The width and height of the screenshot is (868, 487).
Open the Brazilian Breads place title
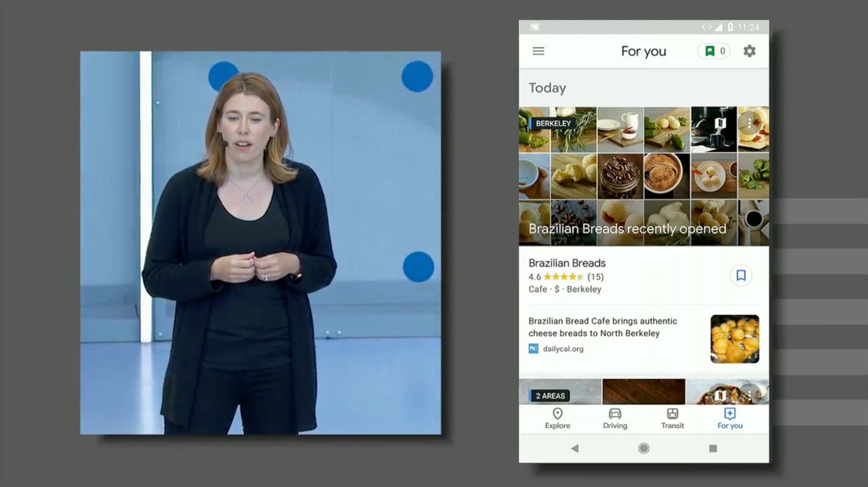(x=567, y=263)
